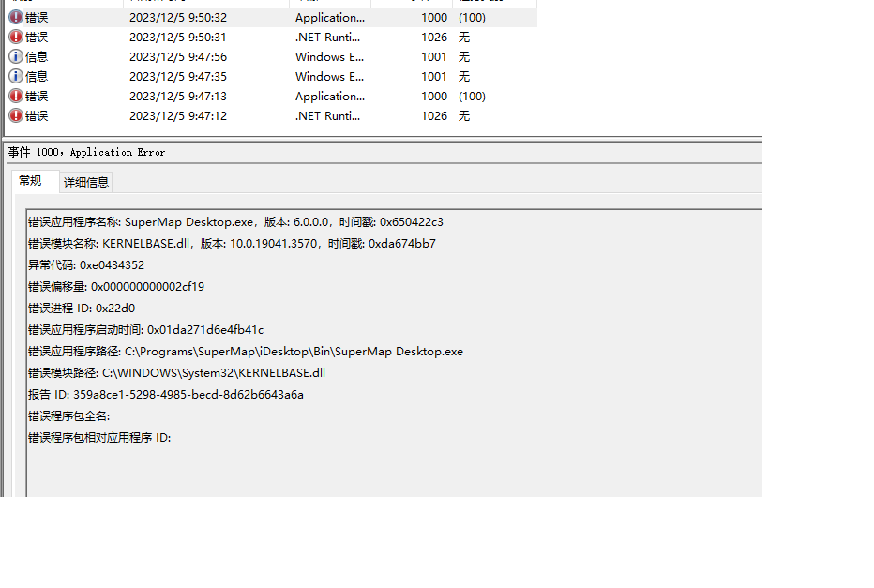Click event ID 1026 in 9:50:31 row
874x588 pixels.
(x=434, y=38)
